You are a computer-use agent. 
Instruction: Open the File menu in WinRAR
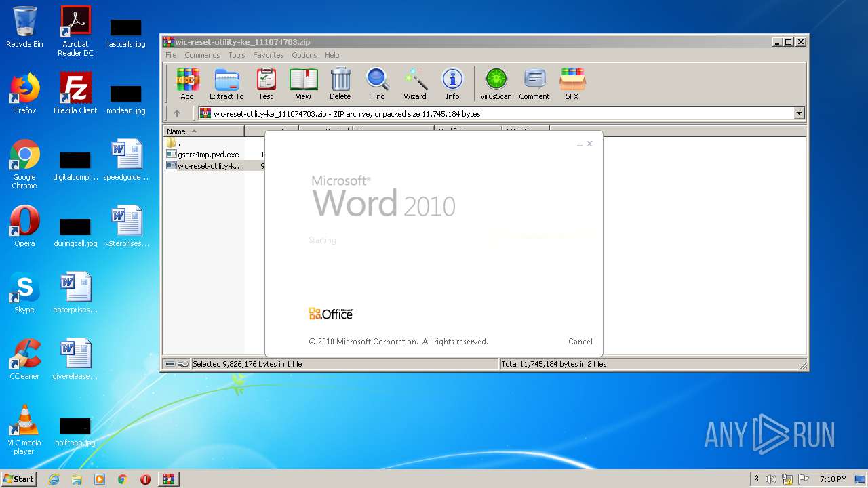[x=171, y=55]
